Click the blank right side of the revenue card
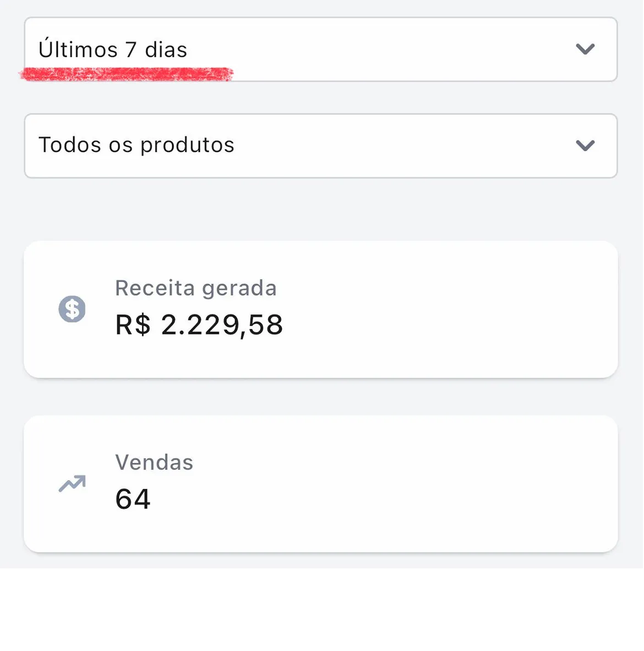This screenshot has width=644, height=651. coord(468,309)
